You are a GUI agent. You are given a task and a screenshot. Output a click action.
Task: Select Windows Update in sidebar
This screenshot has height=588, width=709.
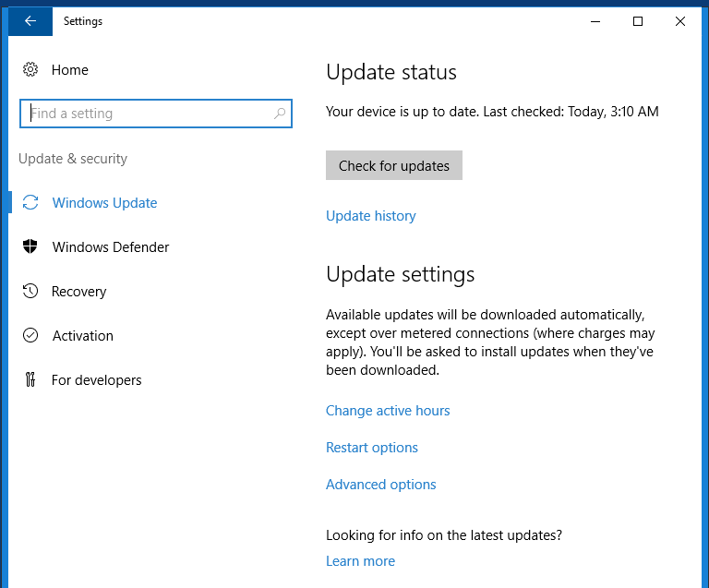click(104, 203)
